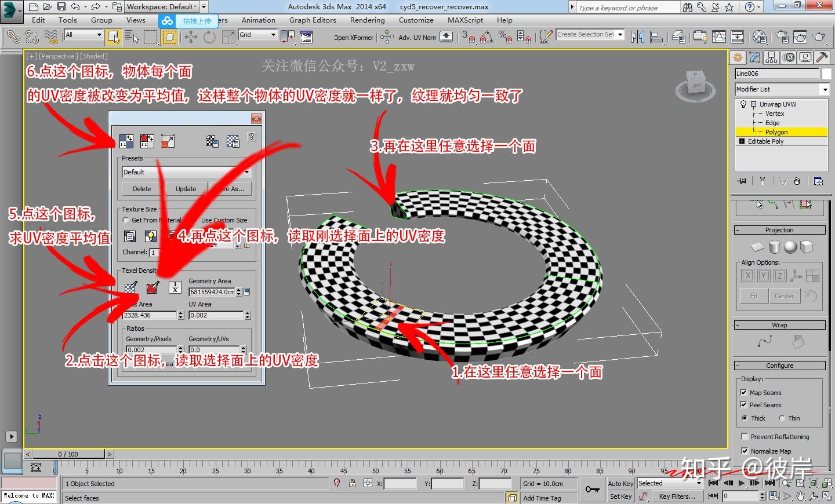Click the Select and Link chain icon
The width and height of the screenshot is (835, 504).
point(13,37)
